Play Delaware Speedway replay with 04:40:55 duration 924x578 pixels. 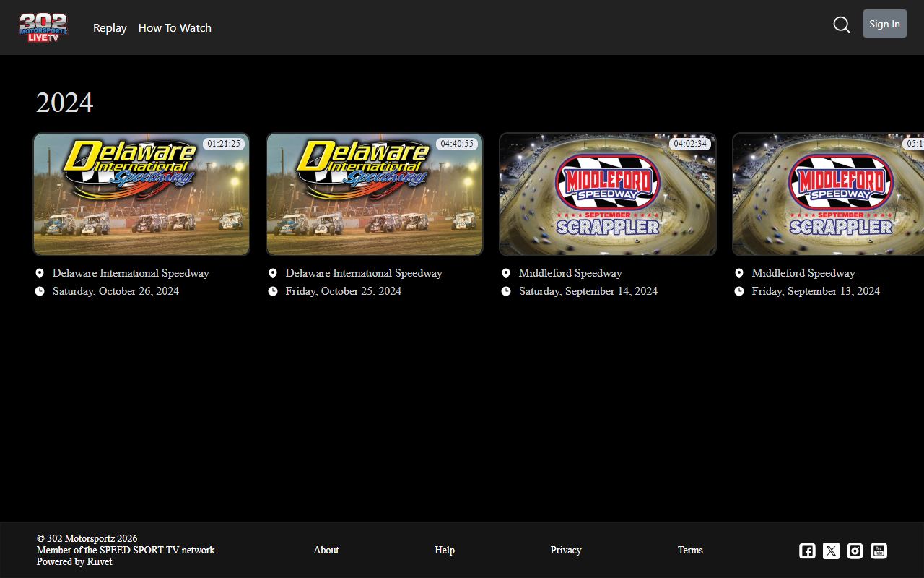coord(375,194)
